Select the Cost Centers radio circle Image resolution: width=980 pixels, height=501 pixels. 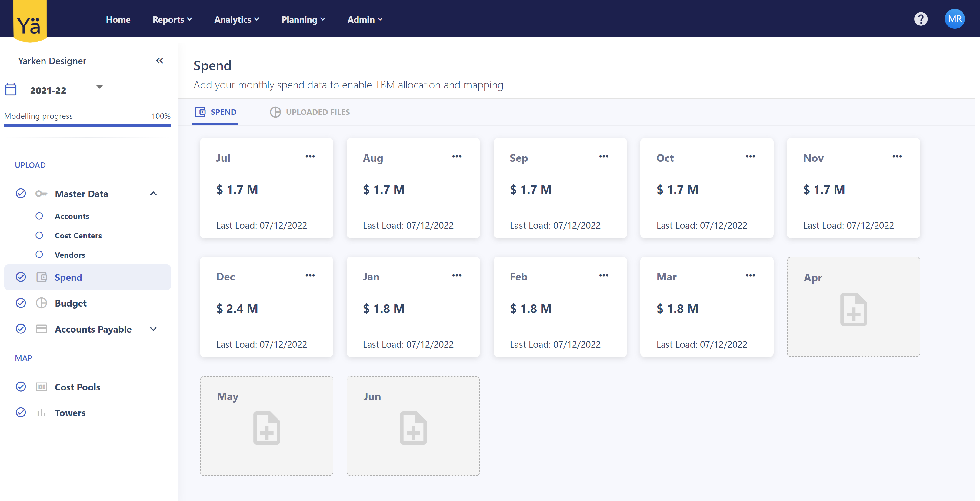tap(39, 235)
